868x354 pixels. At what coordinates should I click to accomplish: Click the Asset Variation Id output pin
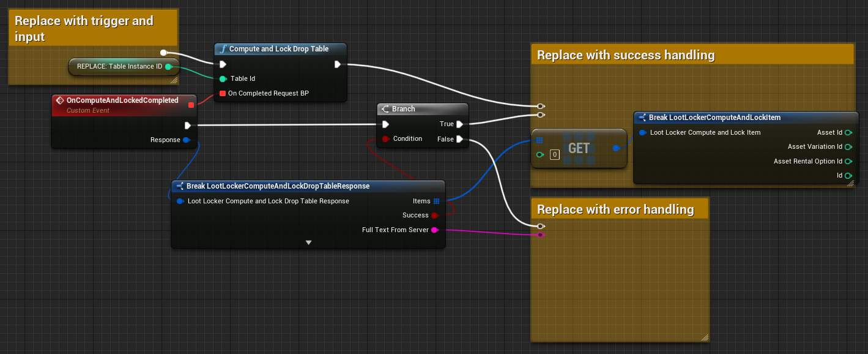848,146
